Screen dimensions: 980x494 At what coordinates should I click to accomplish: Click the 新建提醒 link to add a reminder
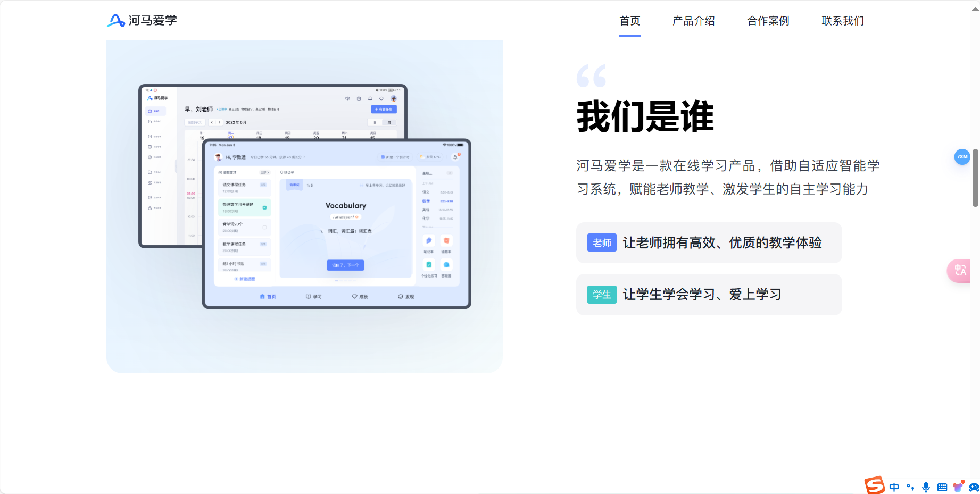245,279
